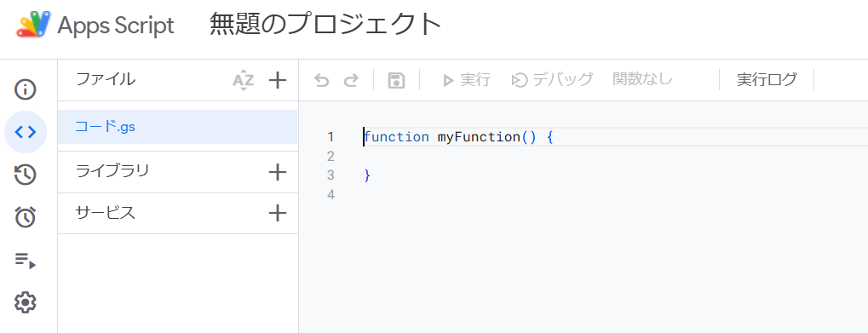Screen dimensions: 868x333
Task: Open Project Settings gear icon
Action: tap(25, 302)
